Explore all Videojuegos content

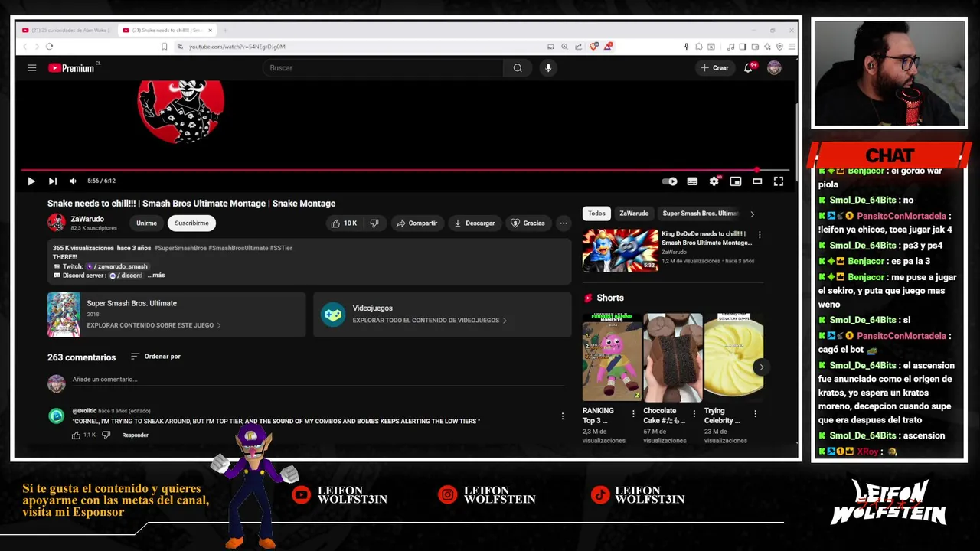(443, 315)
